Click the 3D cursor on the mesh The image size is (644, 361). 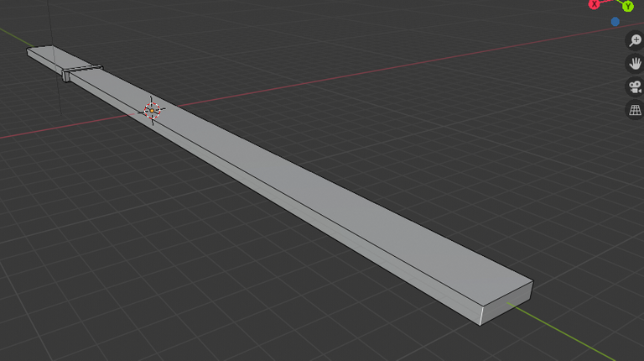tap(152, 111)
